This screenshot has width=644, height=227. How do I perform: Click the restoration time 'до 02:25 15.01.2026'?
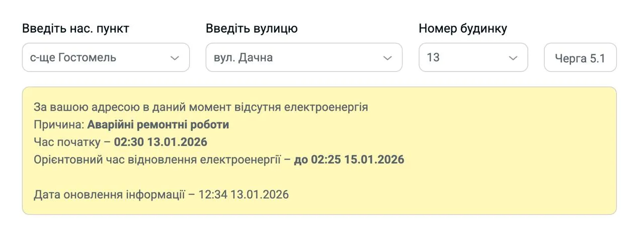[x=349, y=160]
